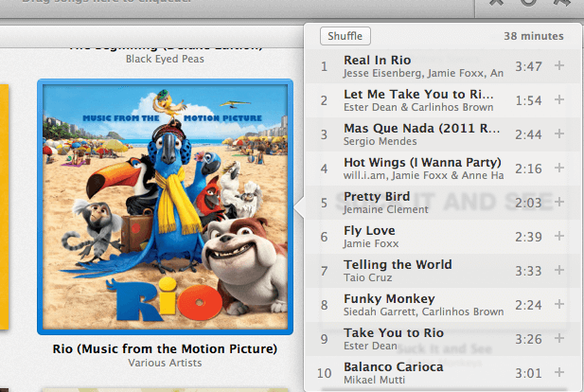The height and width of the screenshot is (392, 584).
Task: Add Let Me Take You to Rio track via plus
Action: pyautogui.click(x=559, y=99)
